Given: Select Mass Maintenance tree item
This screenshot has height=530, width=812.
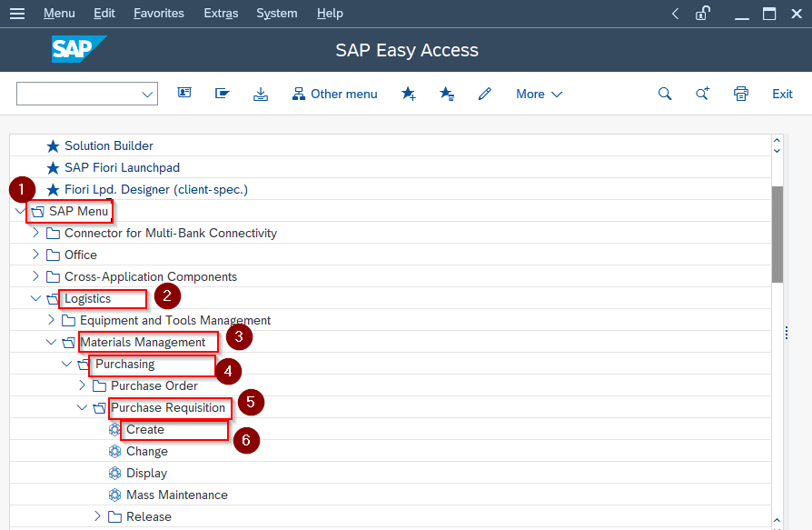Looking at the screenshot, I should click(177, 495).
